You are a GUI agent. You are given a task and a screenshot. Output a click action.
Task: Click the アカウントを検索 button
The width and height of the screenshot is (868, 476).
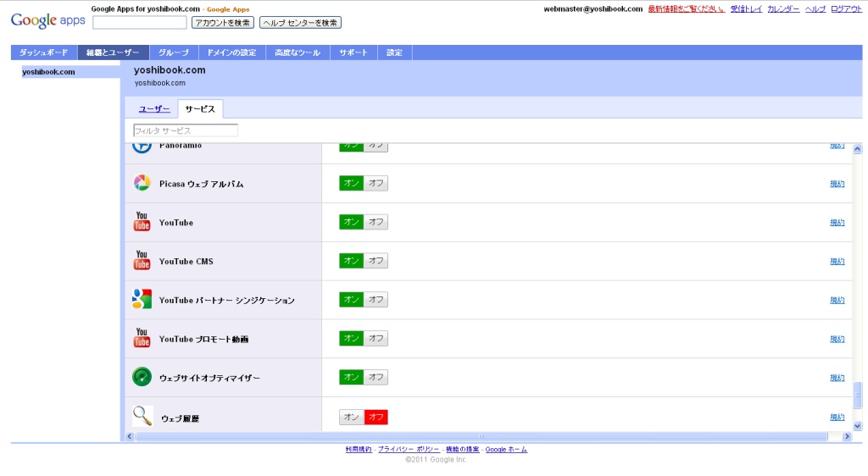pos(223,23)
